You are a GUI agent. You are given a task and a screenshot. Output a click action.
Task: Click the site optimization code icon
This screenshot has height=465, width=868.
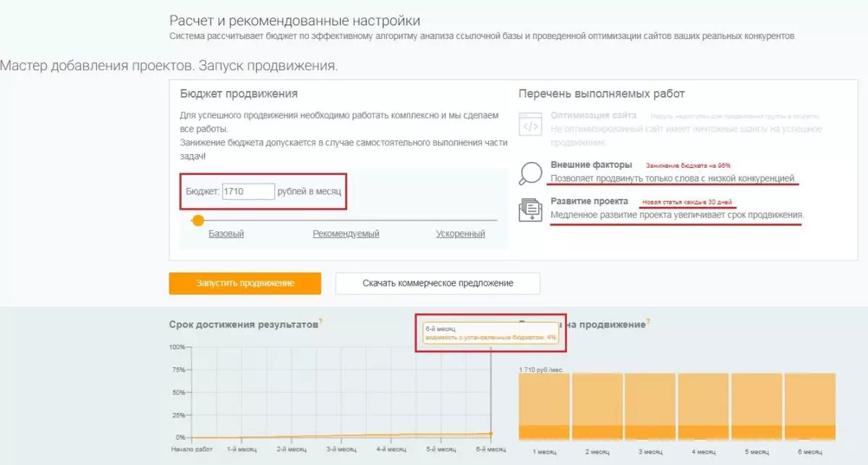[530, 124]
